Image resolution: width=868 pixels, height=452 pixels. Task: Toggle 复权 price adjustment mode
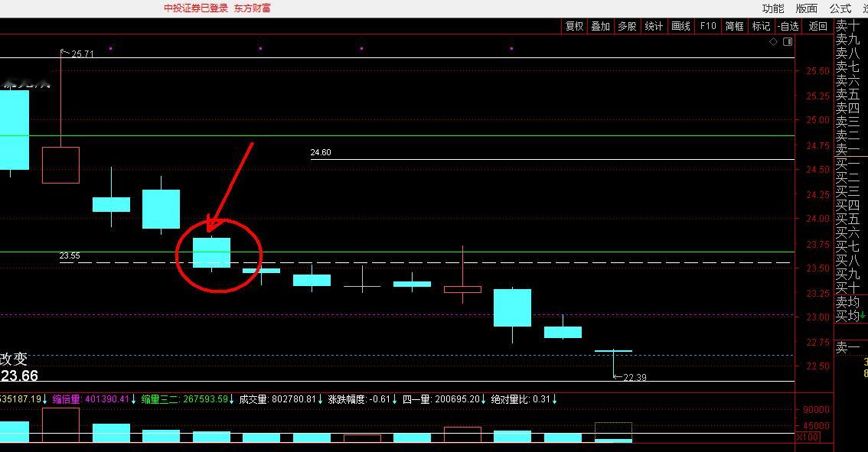click(574, 25)
